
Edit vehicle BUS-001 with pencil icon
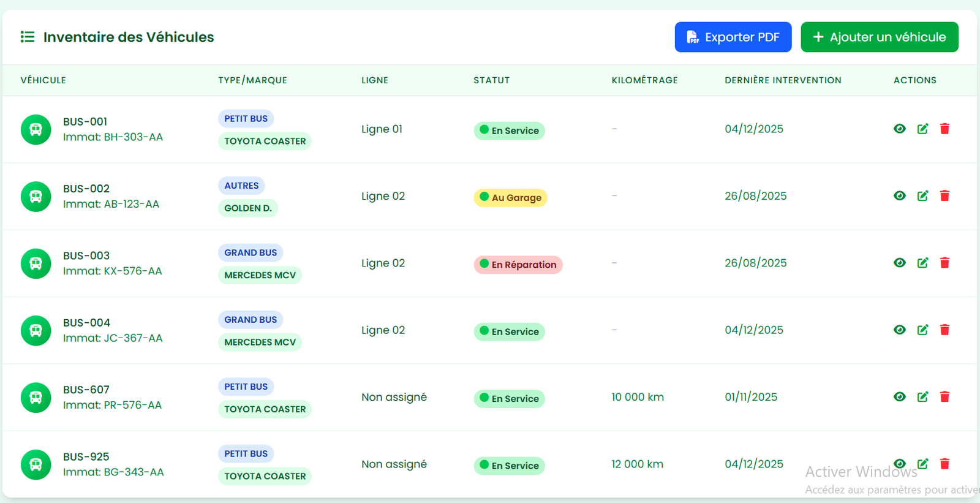pyautogui.click(x=922, y=129)
